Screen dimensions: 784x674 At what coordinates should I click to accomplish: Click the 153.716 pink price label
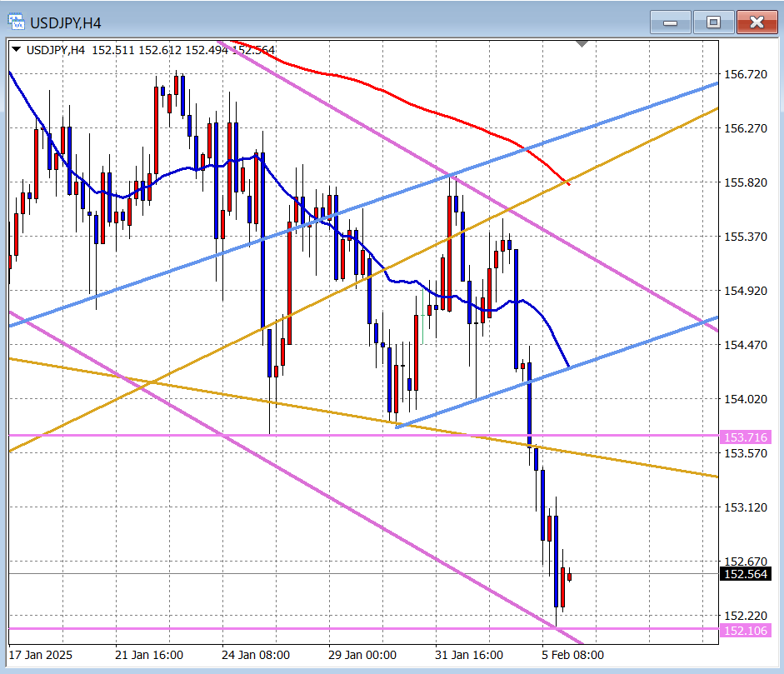click(x=746, y=437)
